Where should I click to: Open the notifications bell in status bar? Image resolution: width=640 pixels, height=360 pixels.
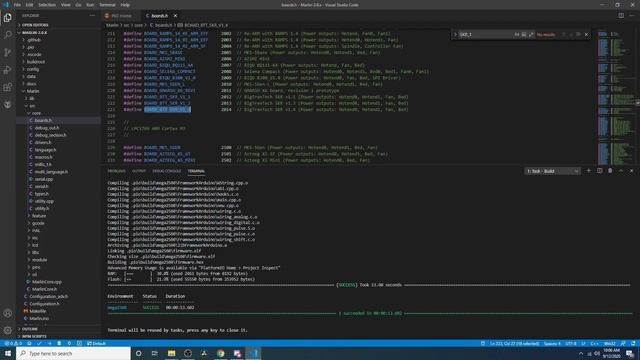click(x=633, y=343)
